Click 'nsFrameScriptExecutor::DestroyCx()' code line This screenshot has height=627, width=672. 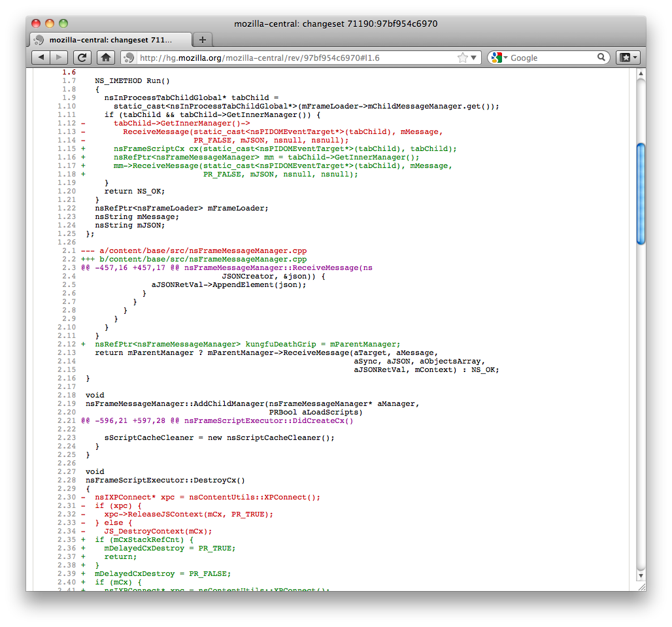click(x=165, y=480)
